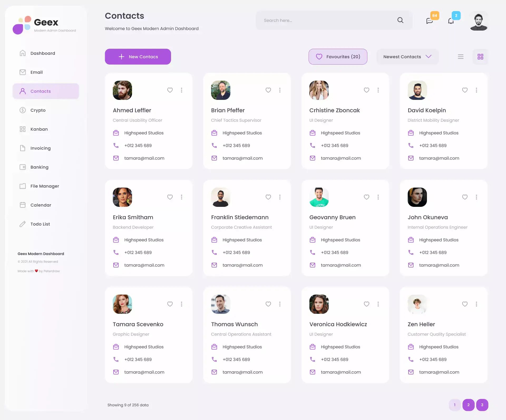This screenshot has height=420, width=506.
Task: Click New Contacs button
Action: [138, 57]
